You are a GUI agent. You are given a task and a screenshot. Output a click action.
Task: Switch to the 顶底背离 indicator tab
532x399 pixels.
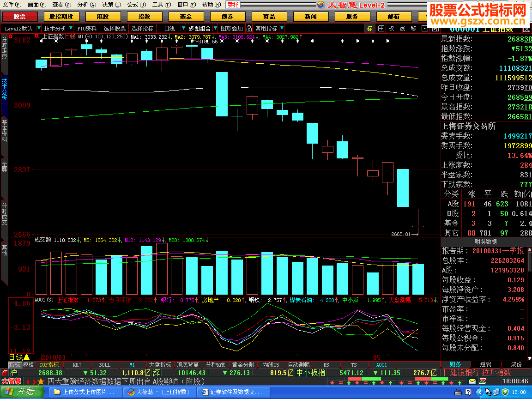pos(187,365)
